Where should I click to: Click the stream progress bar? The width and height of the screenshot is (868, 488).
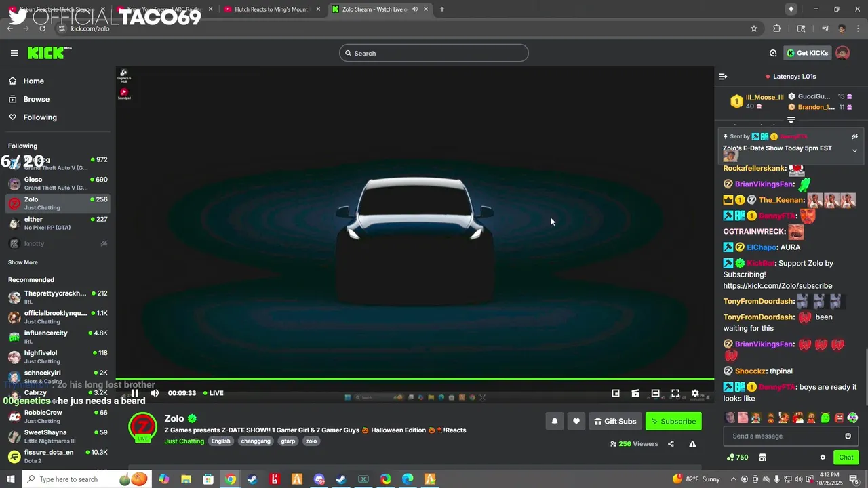click(415, 379)
